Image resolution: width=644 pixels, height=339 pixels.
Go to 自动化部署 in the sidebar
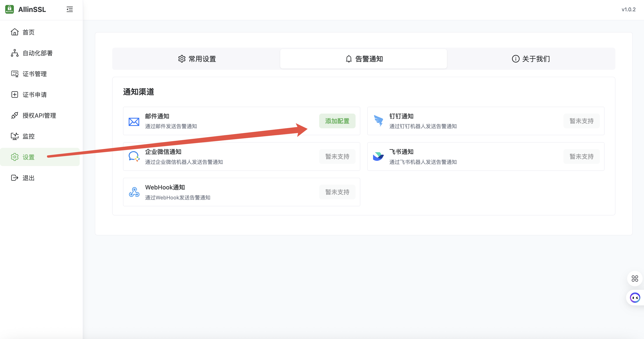(x=37, y=53)
